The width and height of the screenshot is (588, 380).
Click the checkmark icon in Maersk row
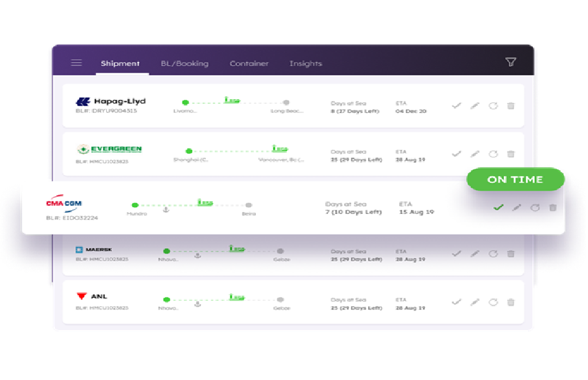457,254
